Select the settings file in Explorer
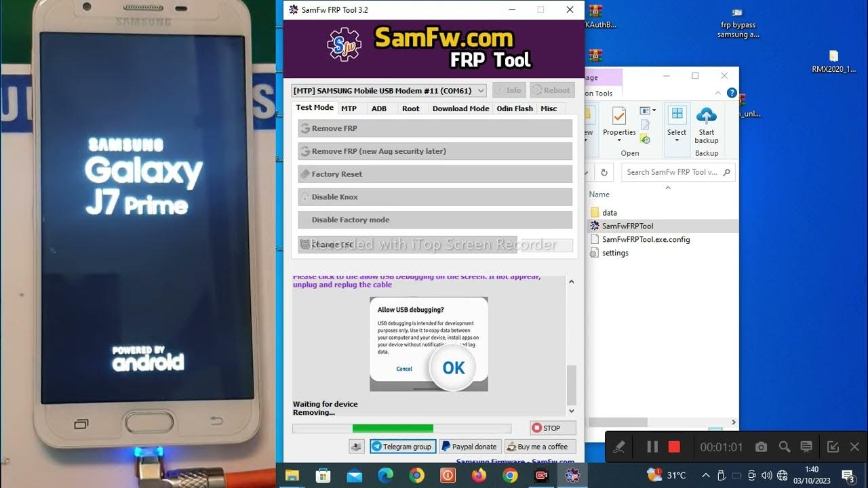 pos(615,253)
